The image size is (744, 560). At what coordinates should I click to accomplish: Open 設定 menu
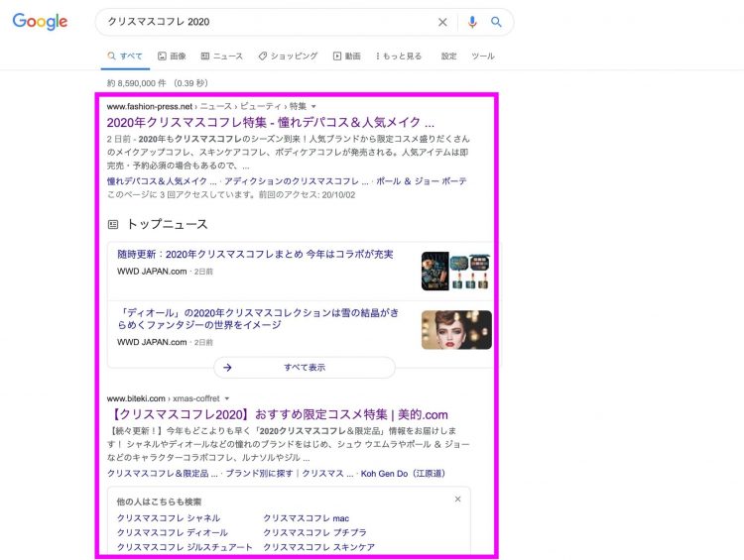click(448, 56)
